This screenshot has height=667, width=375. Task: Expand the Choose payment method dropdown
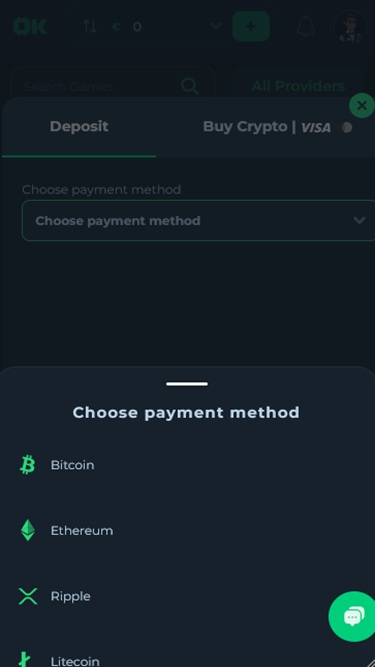199,220
